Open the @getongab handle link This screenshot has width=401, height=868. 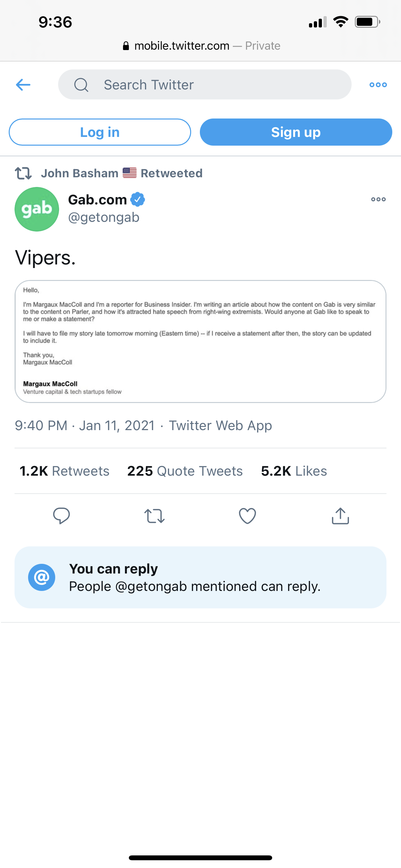104,217
